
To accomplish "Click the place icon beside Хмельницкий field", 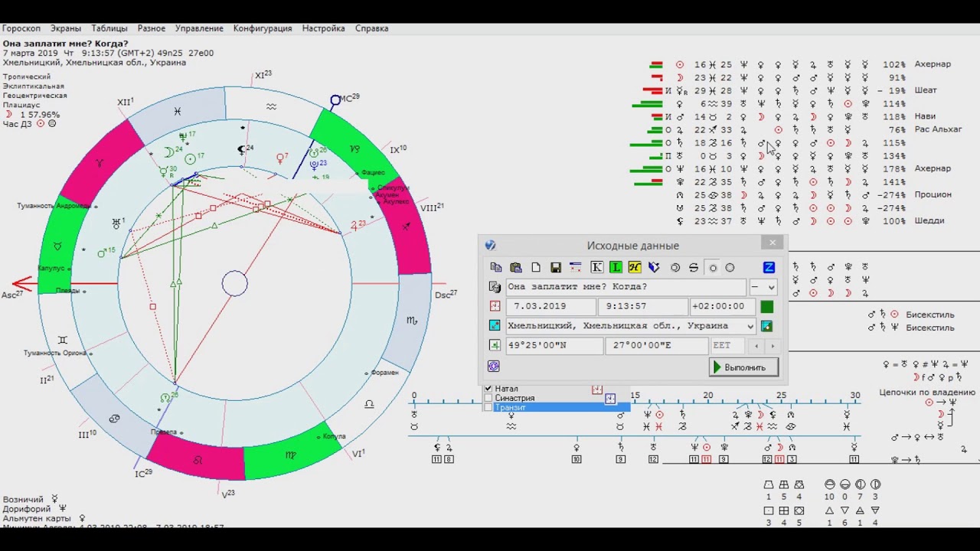I will [x=495, y=326].
